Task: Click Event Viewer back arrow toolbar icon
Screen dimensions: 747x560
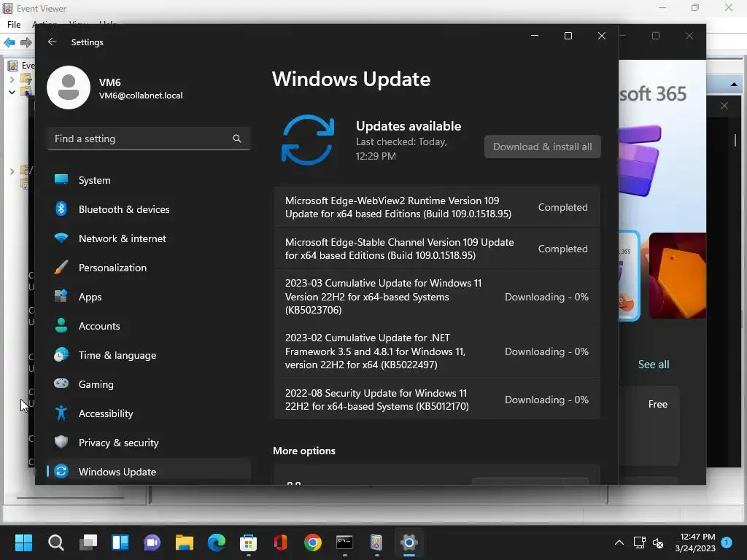Action: click(9, 42)
